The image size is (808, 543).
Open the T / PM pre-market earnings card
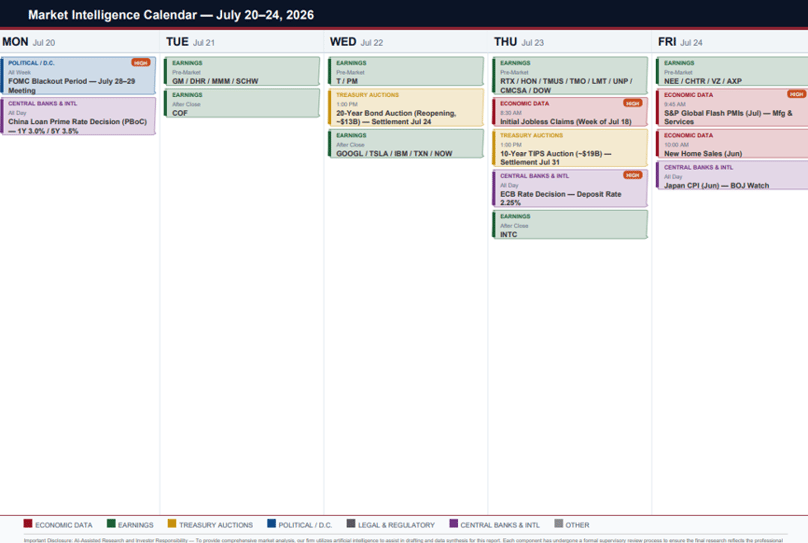pos(406,71)
